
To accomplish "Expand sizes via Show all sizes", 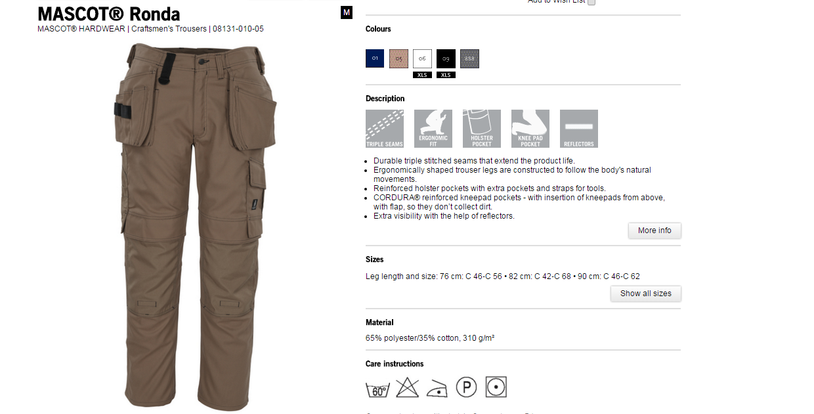I will coord(646,293).
